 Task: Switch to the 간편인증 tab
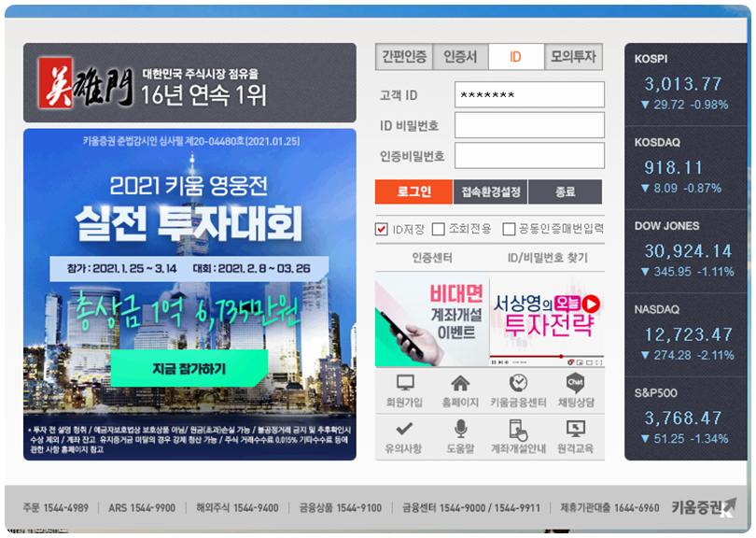pyautogui.click(x=404, y=57)
